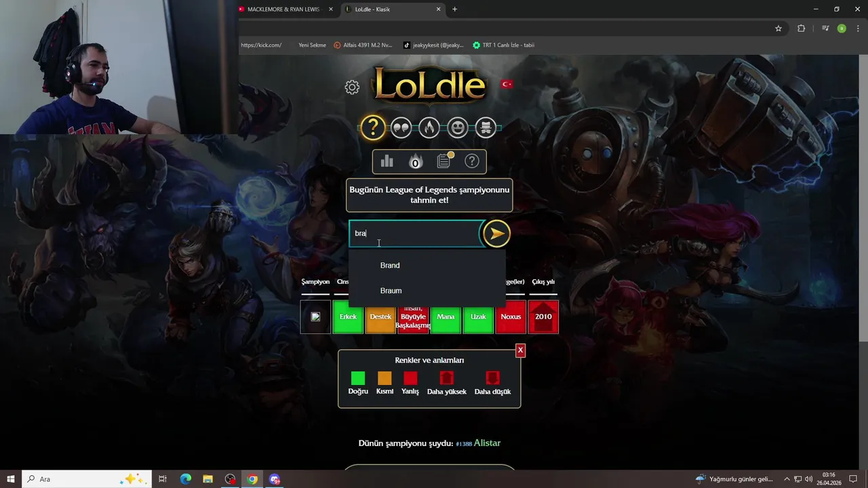This screenshot has height=488, width=868.
Task: Open the LoLdle settings gear
Action: (352, 87)
